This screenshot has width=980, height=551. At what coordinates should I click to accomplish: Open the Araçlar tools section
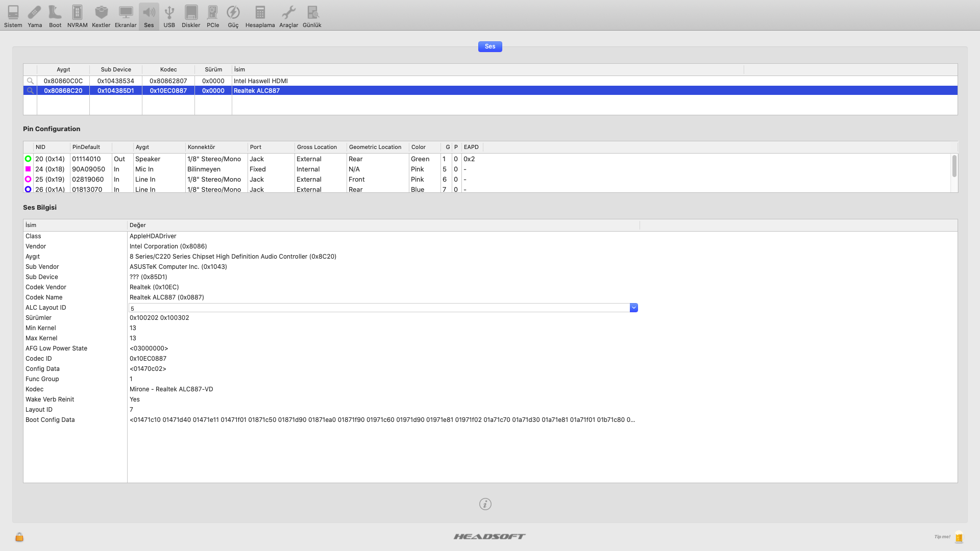tap(288, 16)
